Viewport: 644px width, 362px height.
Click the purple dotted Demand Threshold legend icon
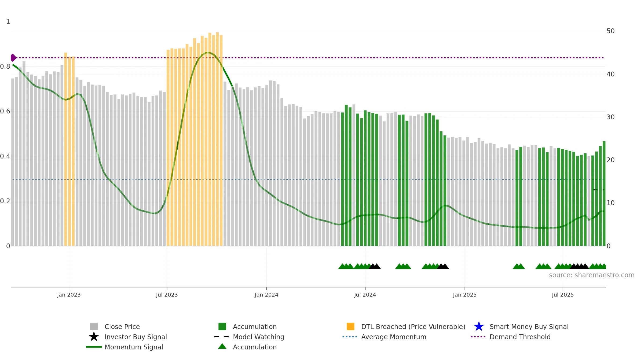(478, 337)
